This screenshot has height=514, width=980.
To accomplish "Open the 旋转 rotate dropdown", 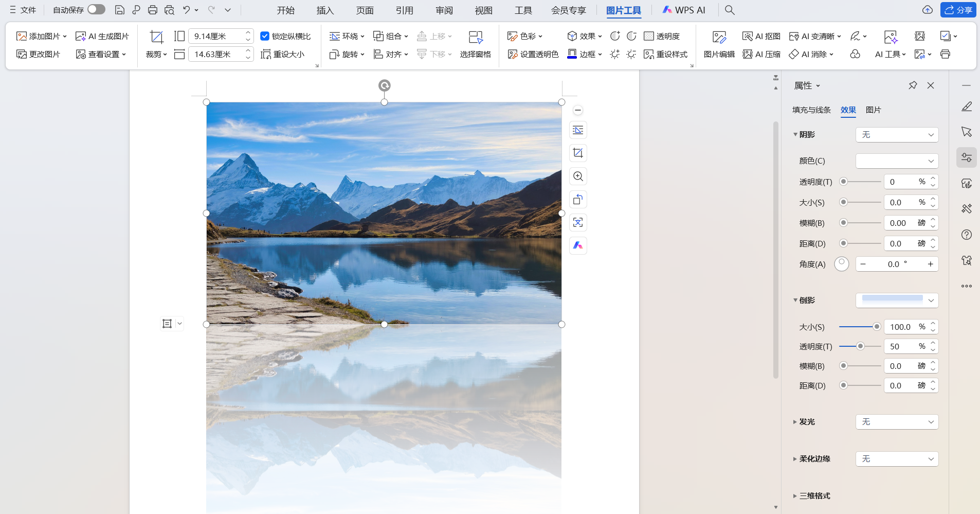I will tap(347, 55).
